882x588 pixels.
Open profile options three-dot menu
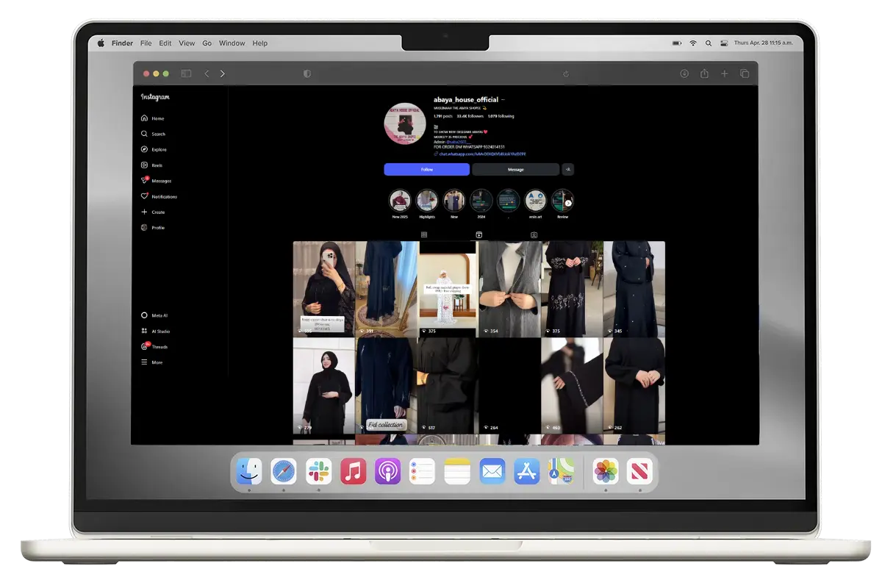503,100
